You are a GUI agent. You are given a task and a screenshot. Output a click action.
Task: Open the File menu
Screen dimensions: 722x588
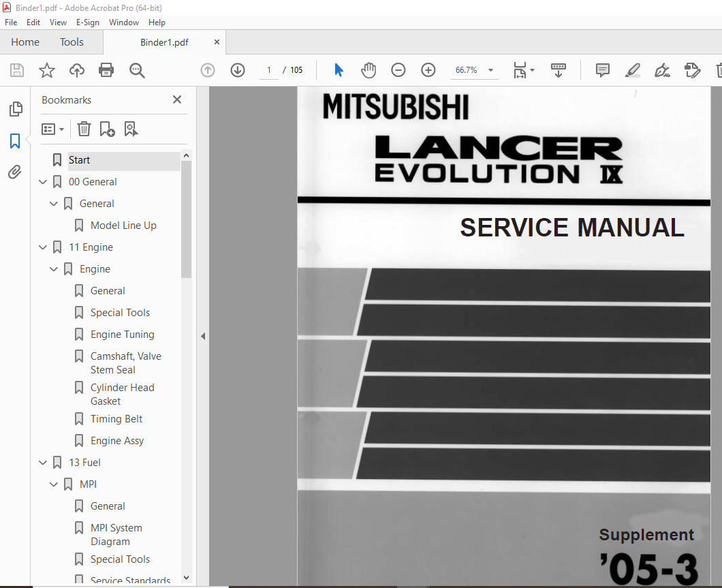coord(11,22)
